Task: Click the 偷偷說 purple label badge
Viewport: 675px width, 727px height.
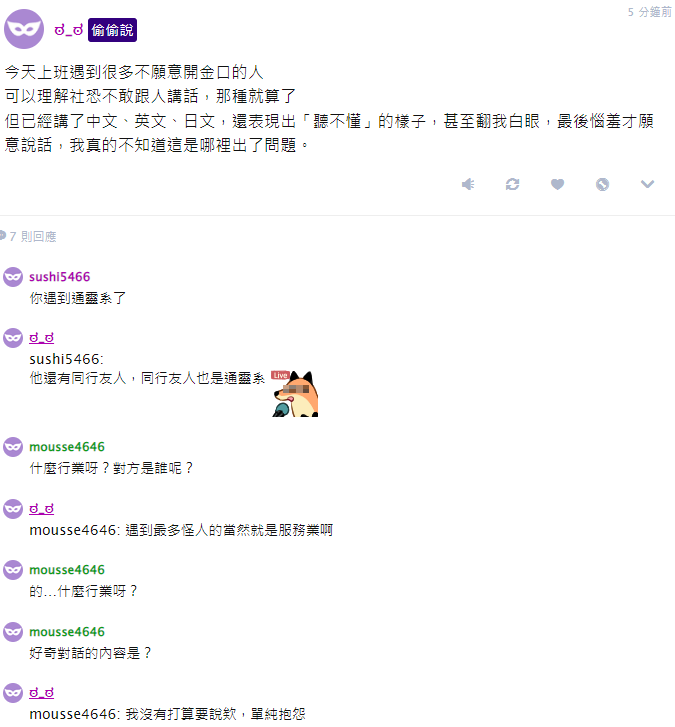Action: pyautogui.click(x=112, y=30)
